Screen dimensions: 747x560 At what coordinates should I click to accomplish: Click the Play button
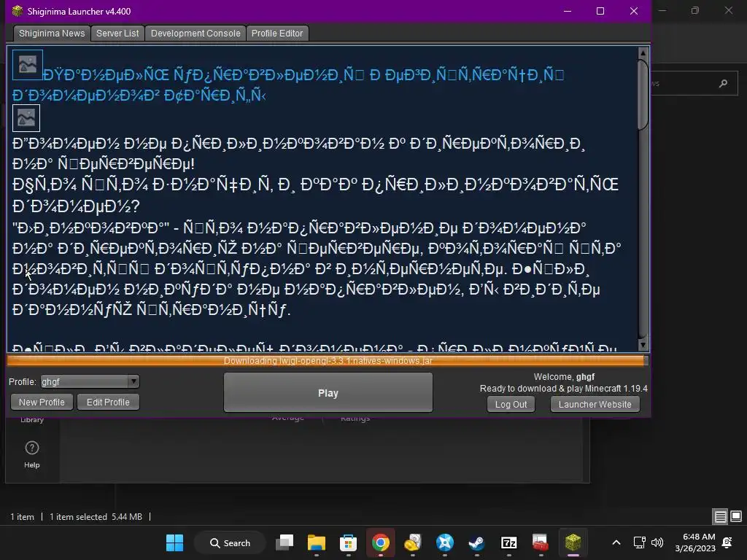328,393
